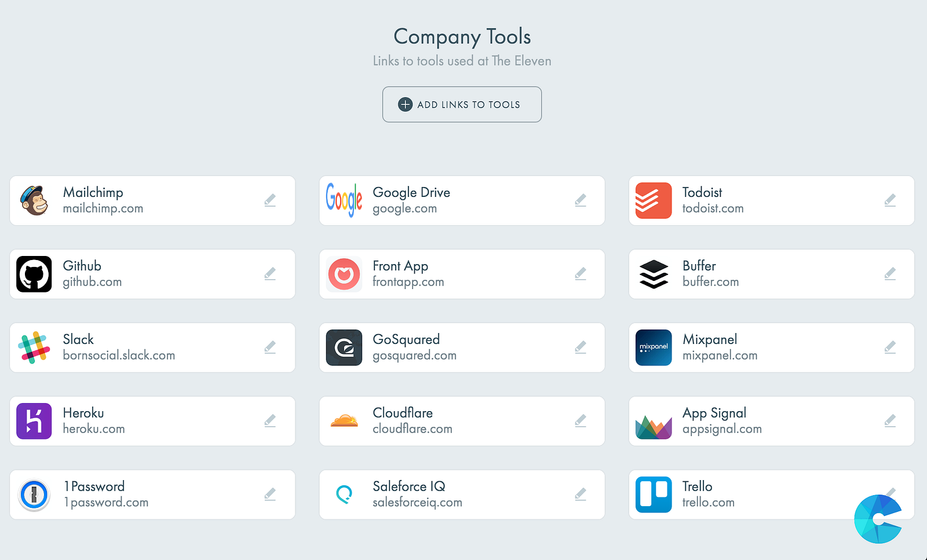Click the Slack hashtag logo icon
Screen dimensions: 927x560
coord(34,347)
